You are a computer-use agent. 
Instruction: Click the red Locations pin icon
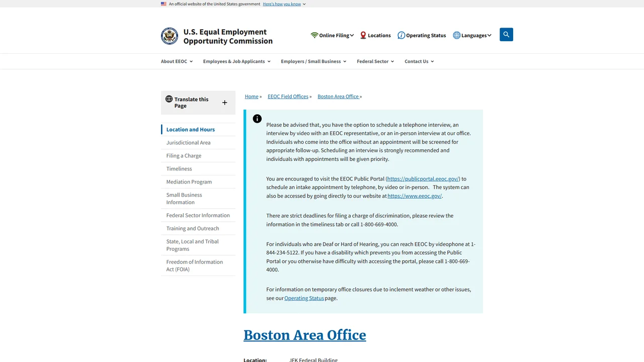pos(363,35)
